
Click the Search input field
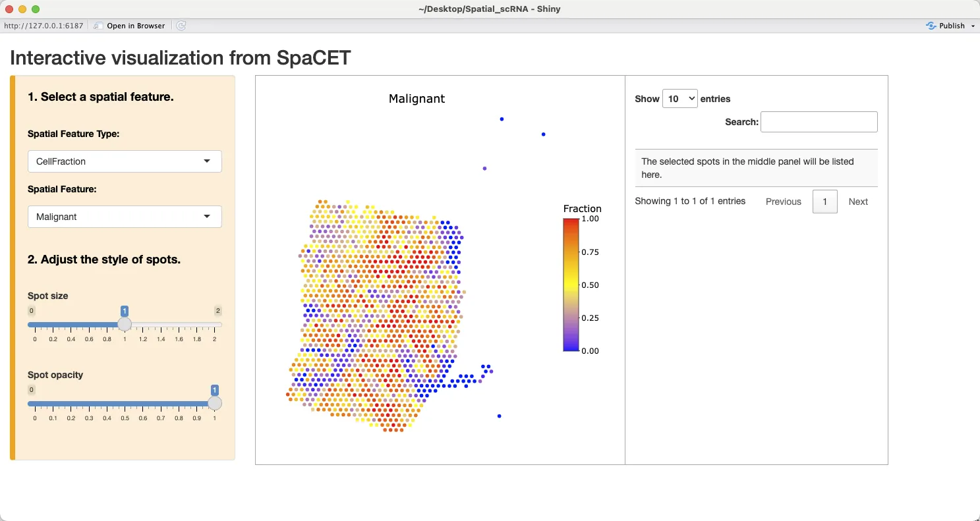pyautogui.click(x=819, y=122)
